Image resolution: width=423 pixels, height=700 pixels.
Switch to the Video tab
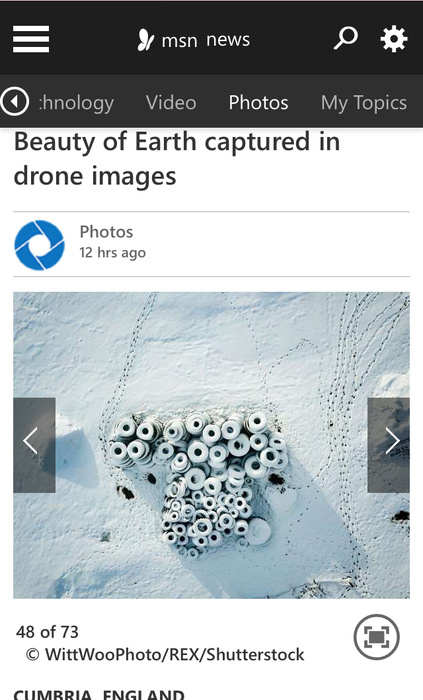[x=171, y=103]
